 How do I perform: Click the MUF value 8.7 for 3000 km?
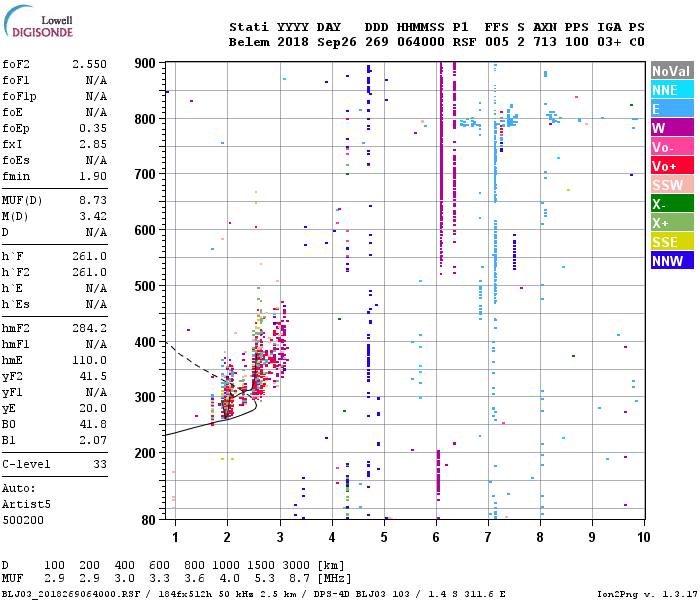[x=299, y=579]
